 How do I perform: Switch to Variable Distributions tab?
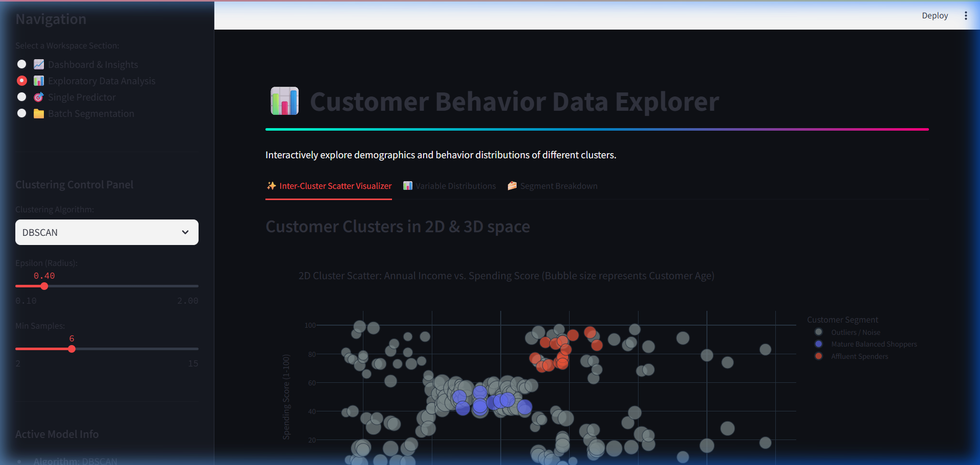click(450, 186)
